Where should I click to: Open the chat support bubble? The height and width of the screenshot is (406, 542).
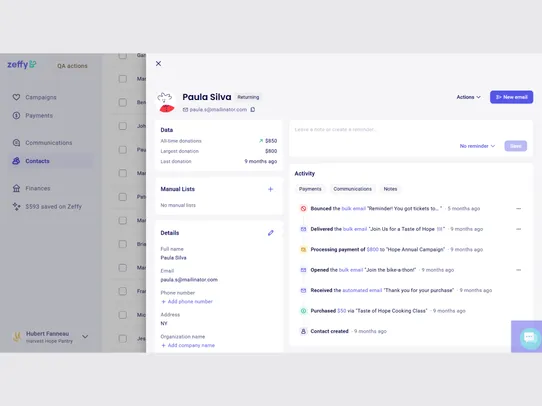click(529, 337)
